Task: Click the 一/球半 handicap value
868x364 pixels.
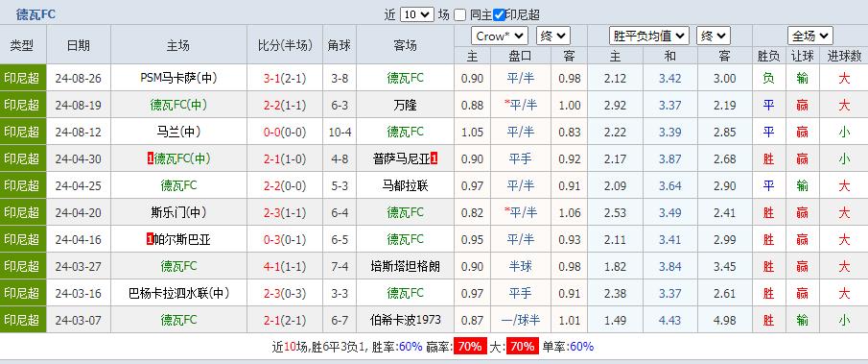Action: [x=520, y=320]
